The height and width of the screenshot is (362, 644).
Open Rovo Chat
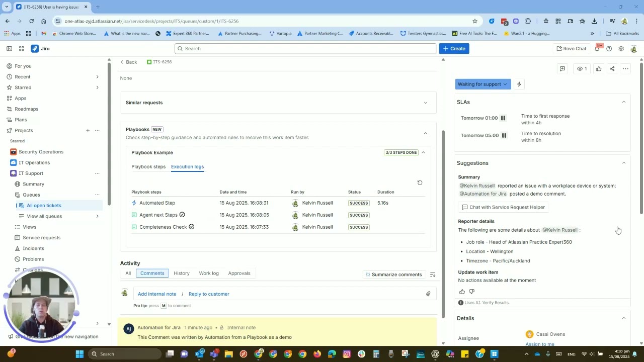(x=571, y=49)
